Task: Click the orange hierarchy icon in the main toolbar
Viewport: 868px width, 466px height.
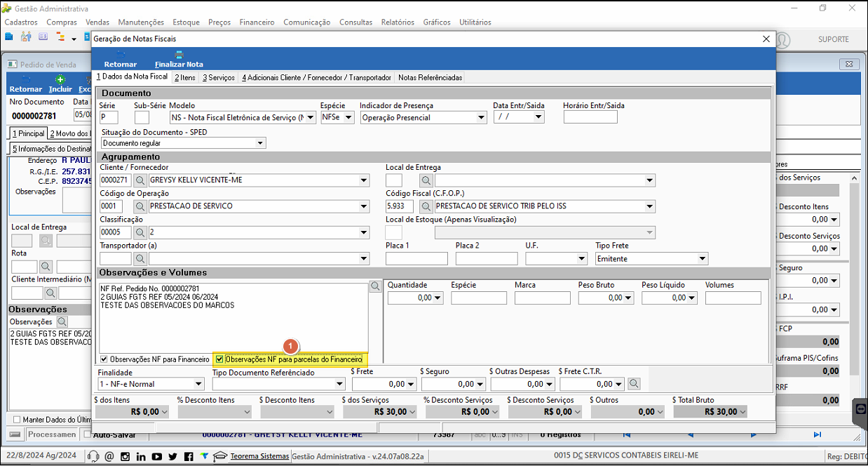Action: (x=60, y=36)
